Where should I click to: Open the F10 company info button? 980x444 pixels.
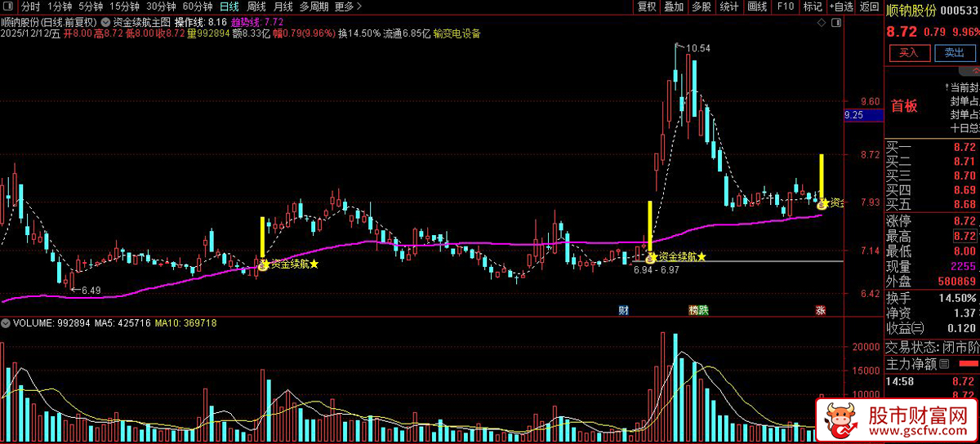pos(785,7)
